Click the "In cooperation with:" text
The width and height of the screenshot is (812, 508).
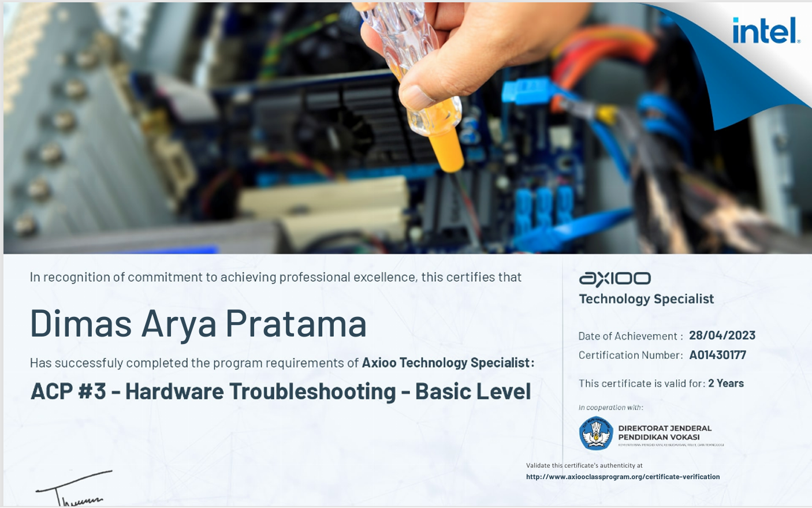[611, 408]
